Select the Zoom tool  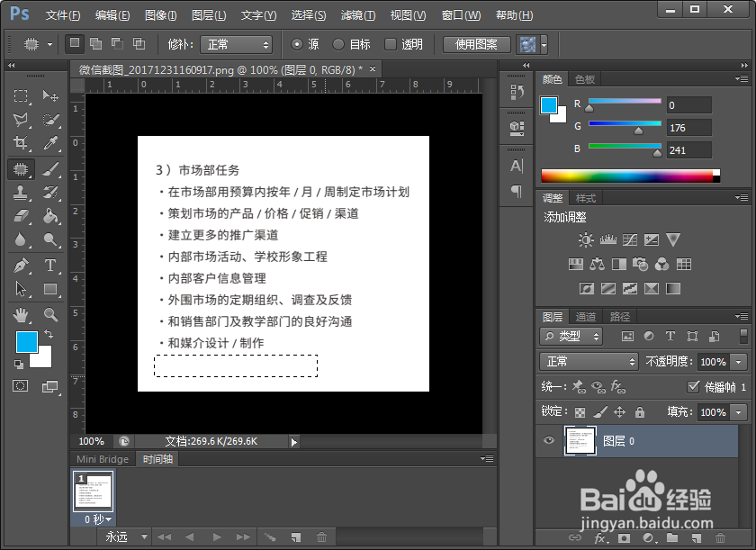[51, 315]
